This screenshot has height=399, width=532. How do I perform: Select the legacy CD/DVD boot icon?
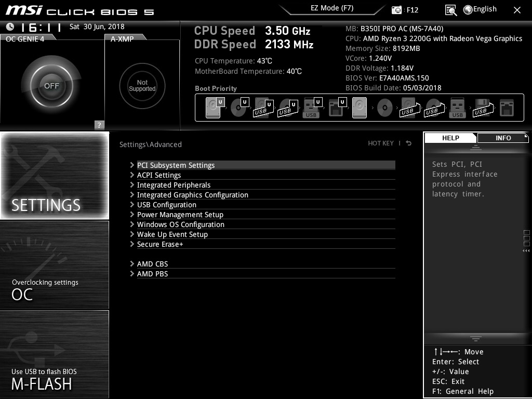pyautogui.click(x=385, y=108)
